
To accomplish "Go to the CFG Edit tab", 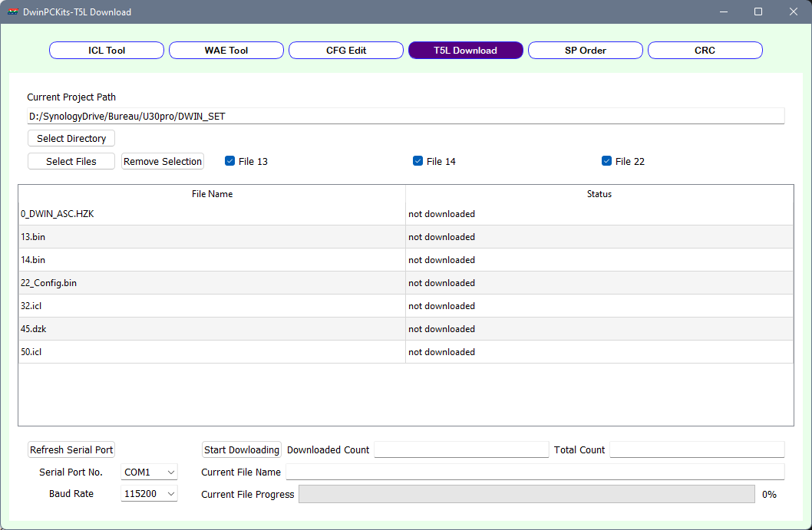I will [x=346, y=50].
